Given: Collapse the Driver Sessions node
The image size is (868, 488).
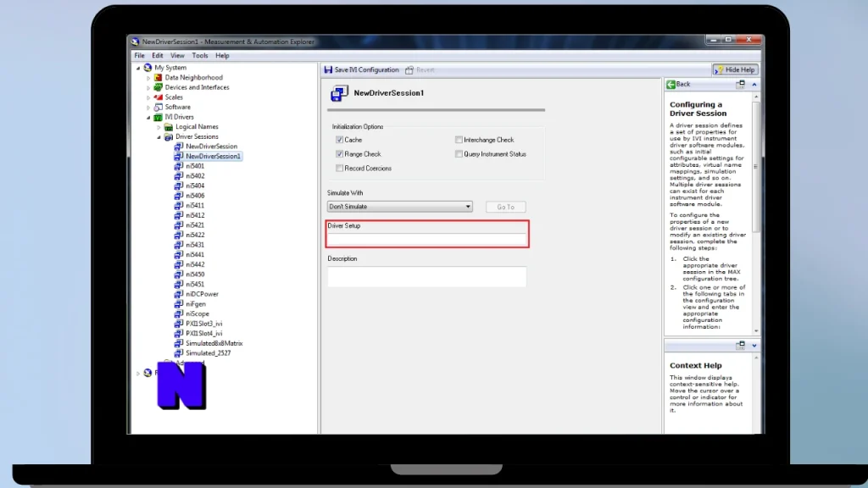Looking at the screenshot, I should click(x=159, y=136).
